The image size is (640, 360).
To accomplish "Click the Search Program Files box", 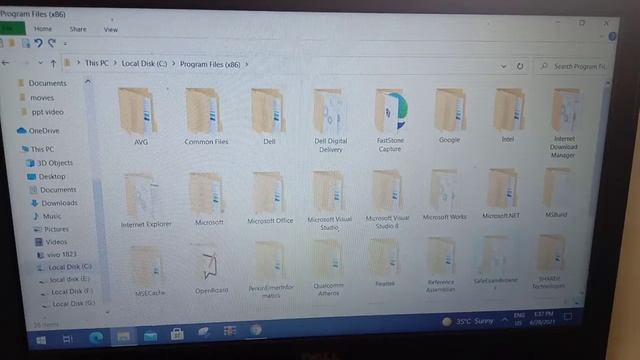I will (x=573, y=66).
